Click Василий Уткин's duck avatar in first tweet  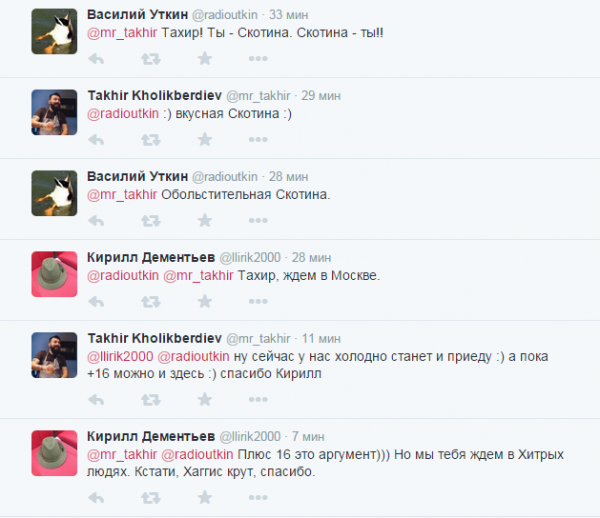[54, 31]
